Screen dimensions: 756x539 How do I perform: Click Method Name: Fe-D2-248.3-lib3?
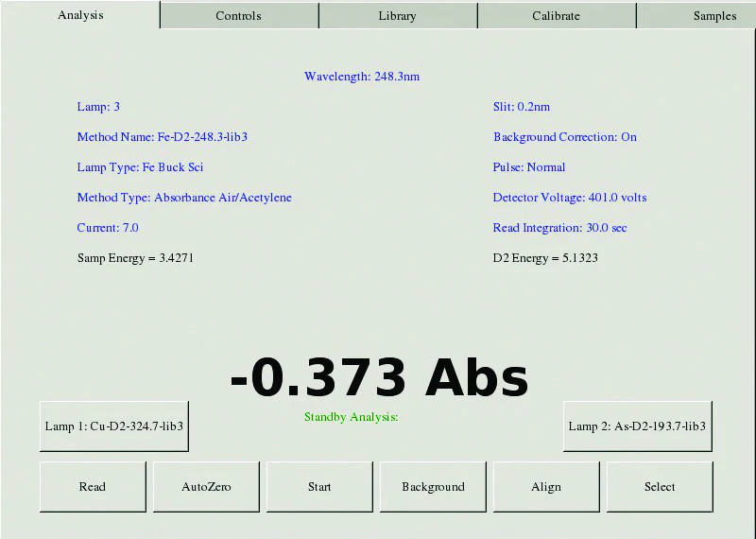pyautogui.click(x=163, y=137)
